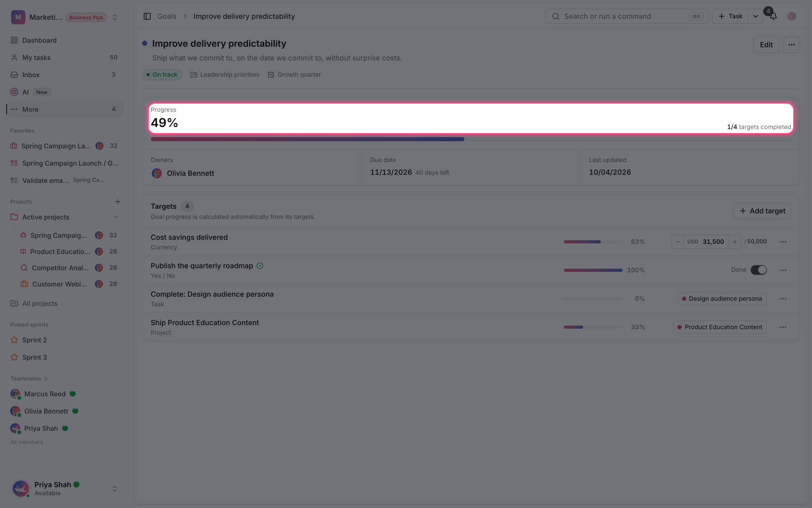Click the More item in sidebar
The width and height of the screenshot is (812, 508).
[x=65, y=109]
